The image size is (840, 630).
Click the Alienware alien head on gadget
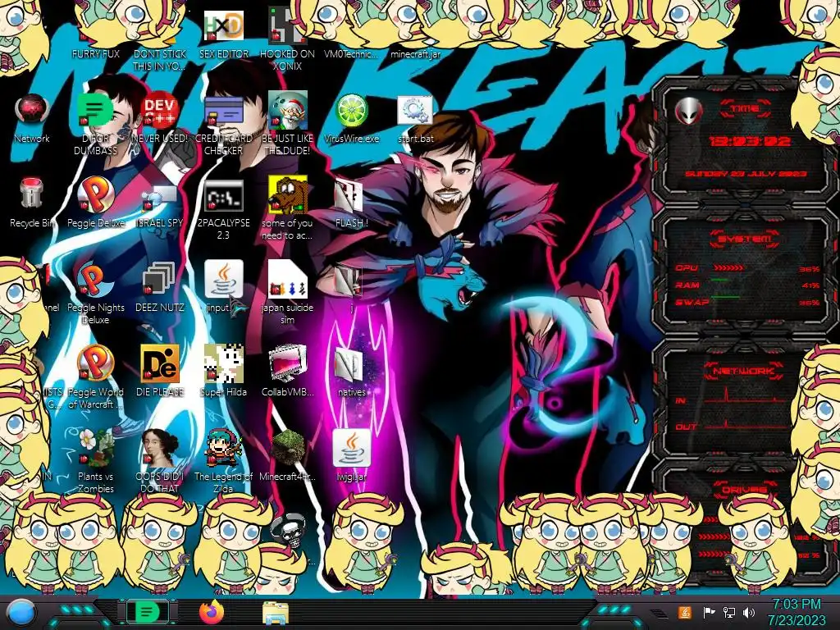[688, 112]
